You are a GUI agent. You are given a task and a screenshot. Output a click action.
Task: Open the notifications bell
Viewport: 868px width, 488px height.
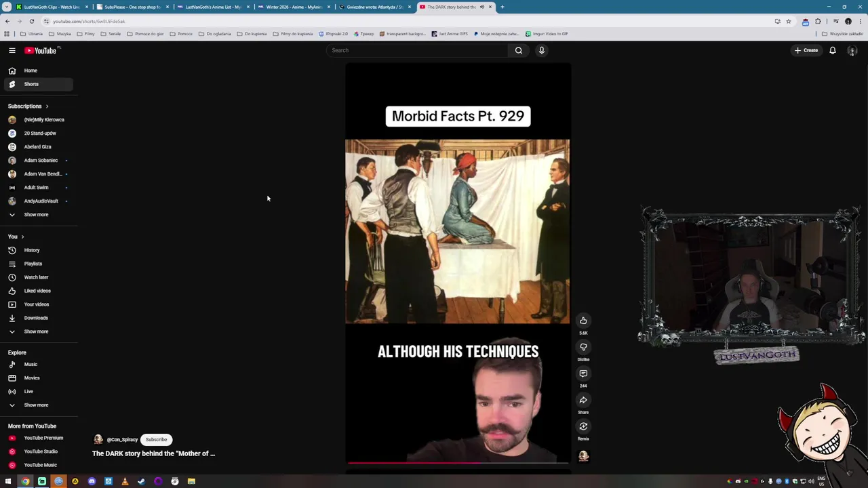(833, 50)
